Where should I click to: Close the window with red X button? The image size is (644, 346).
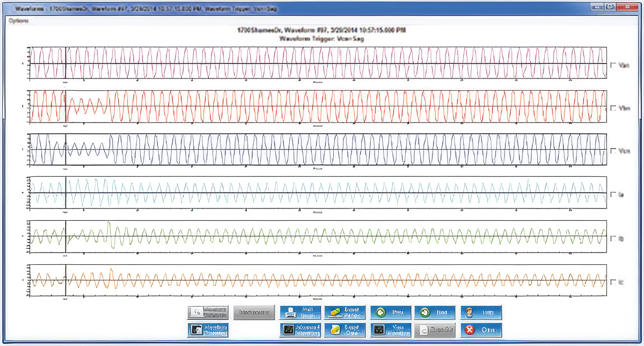pyautogui.click(x=481, y=329)
